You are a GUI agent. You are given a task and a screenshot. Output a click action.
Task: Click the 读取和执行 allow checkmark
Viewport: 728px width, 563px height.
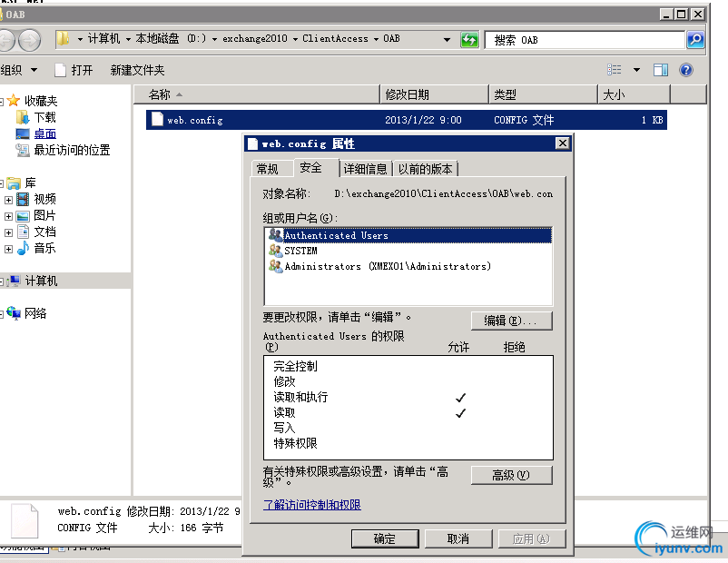pos(460,398)
